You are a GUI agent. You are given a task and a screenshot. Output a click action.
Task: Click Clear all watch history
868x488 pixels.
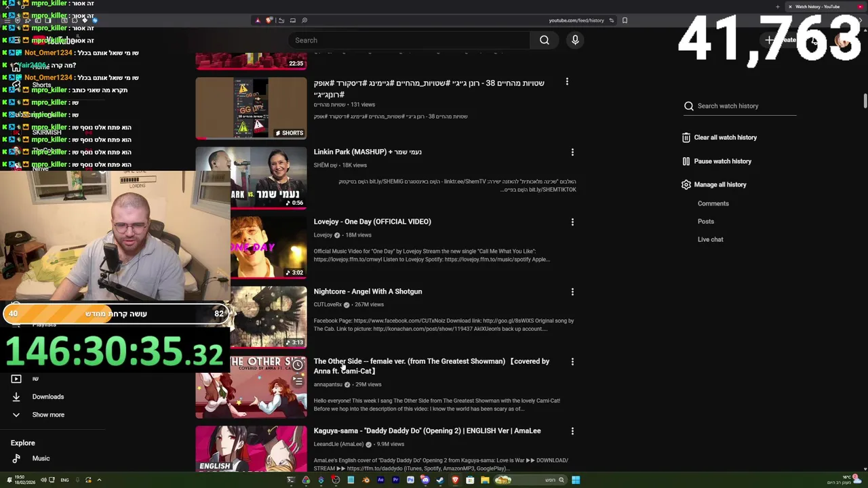[725, 138]
